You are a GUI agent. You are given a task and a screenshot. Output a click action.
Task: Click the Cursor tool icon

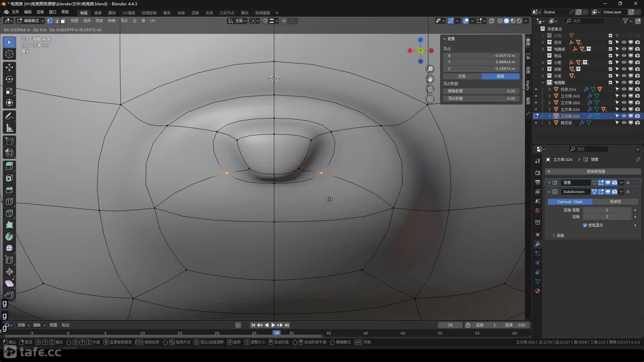click(x=9, y=54)
